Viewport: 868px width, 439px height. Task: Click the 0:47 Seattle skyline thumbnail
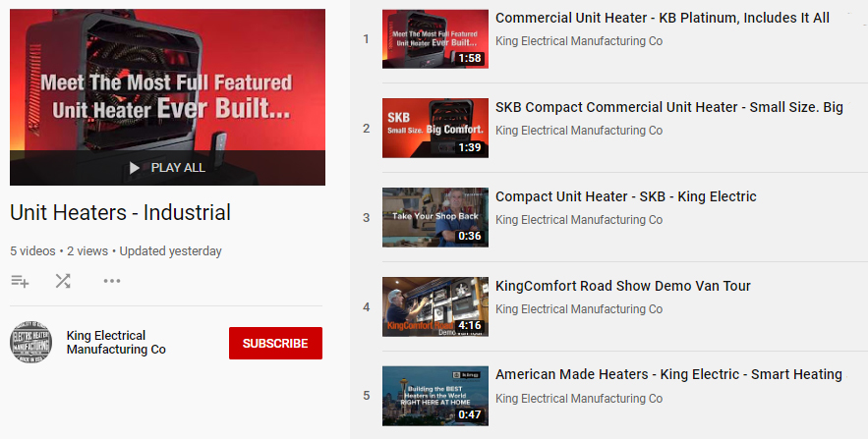434,395
